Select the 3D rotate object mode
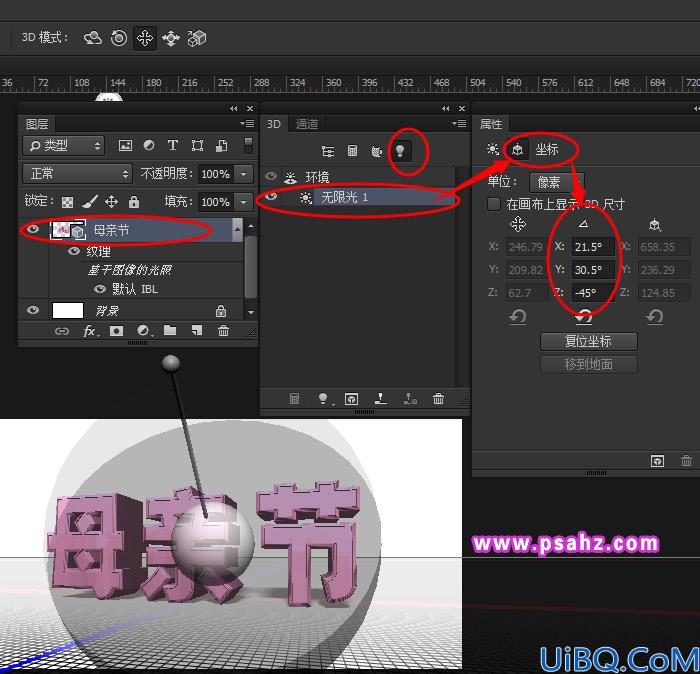 (93, 38)
